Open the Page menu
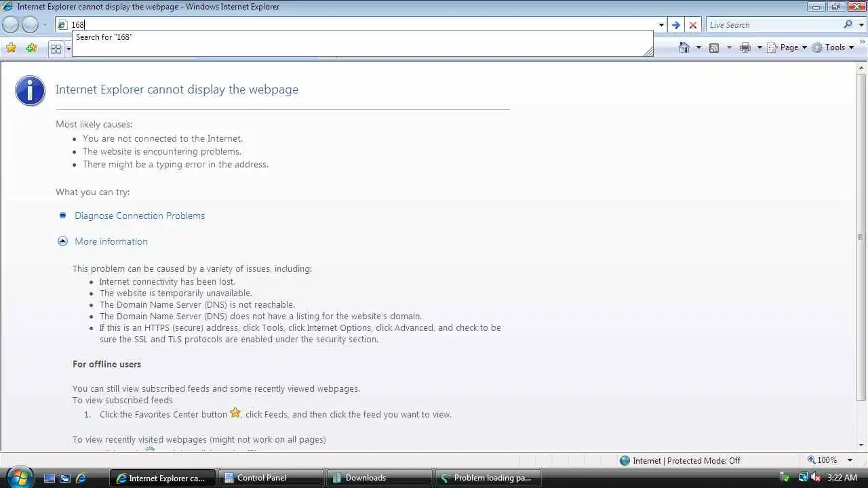 [x=787, y=47]
